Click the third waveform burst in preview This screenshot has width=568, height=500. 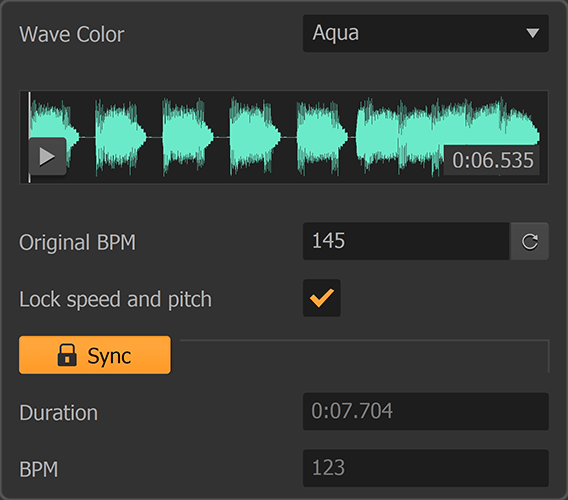pyautogui.click(x=187, y=137)
